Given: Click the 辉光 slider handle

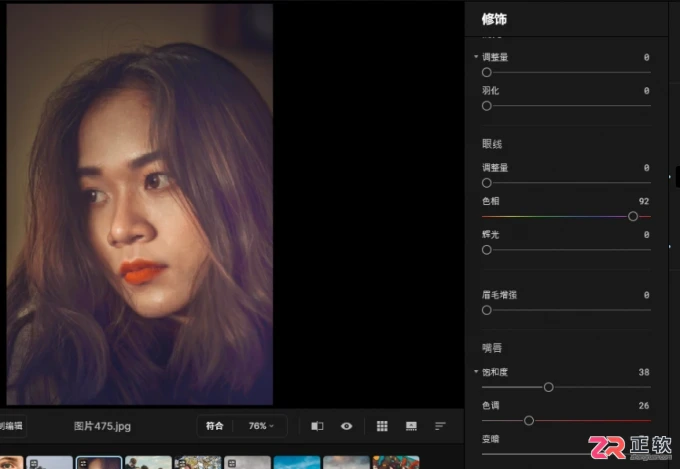Looking at the screenshot, I should pyautogui.click(x=487, y=250).
